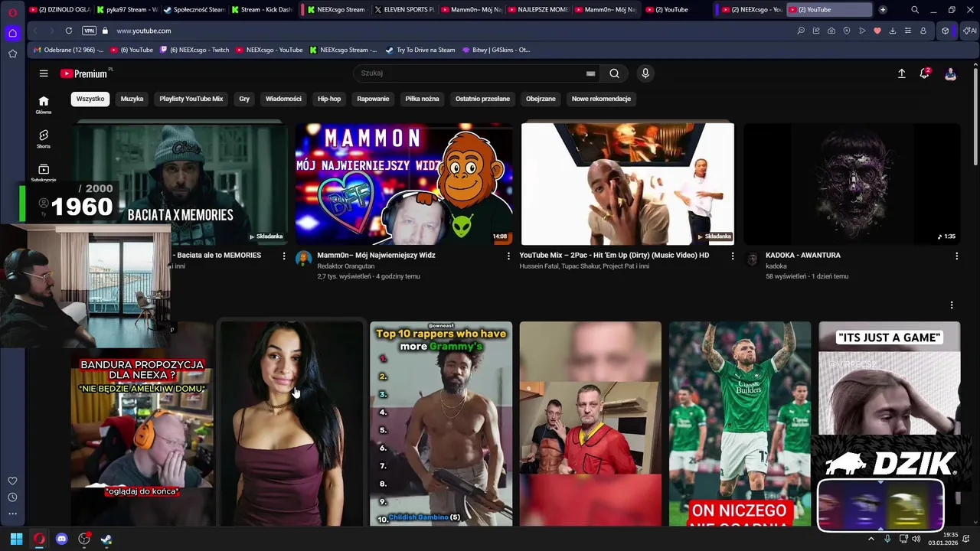980x551 pixels.
Task: Reload the page with the browser refresh icon
Action: click(x=69, y=31)
